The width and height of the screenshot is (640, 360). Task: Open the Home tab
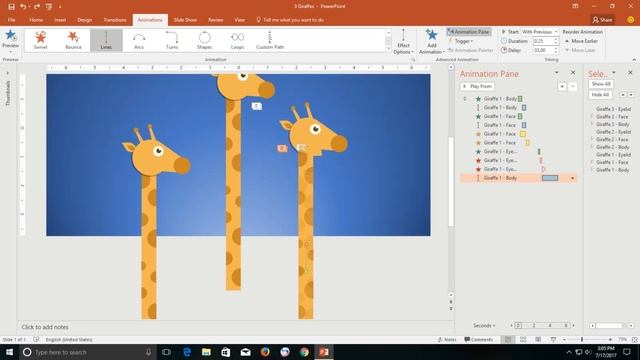click(36, 20)
